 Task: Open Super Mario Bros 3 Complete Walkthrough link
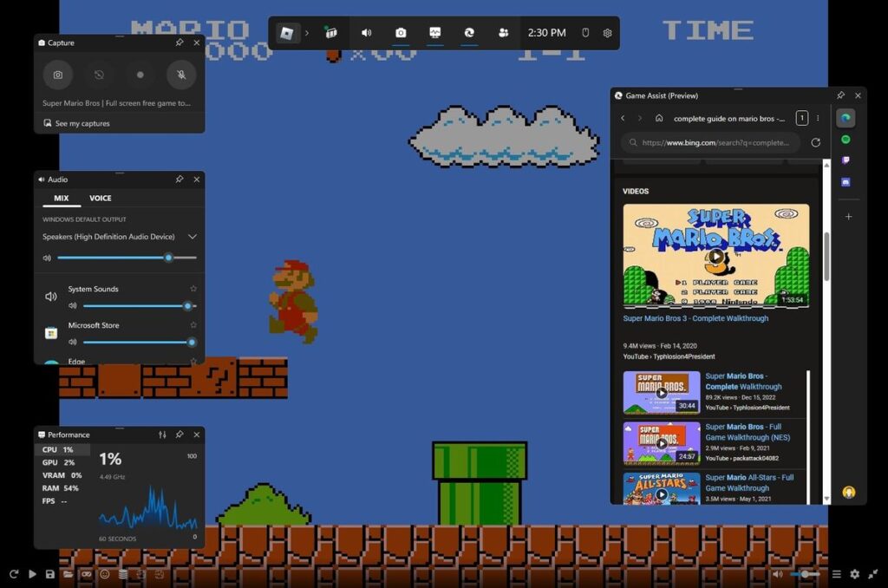click(x=695, y=318)
